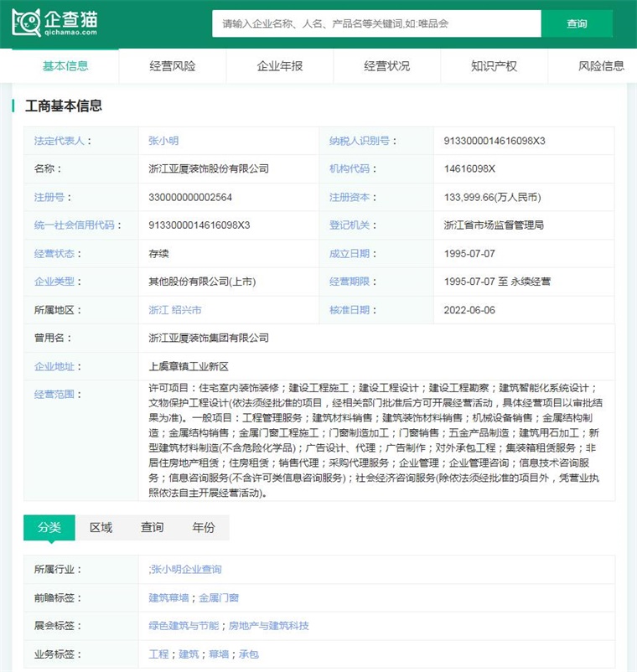The width and height of the screenshot is (637, 672).
Task: Click the 企查猫 logo icon
Action: tap(54, 23)
